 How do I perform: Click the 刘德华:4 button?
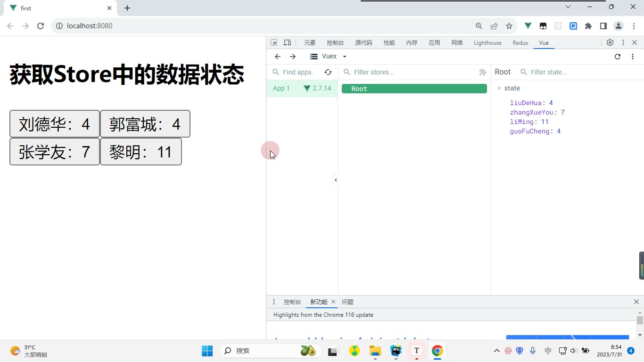click(x=55, y=124)
